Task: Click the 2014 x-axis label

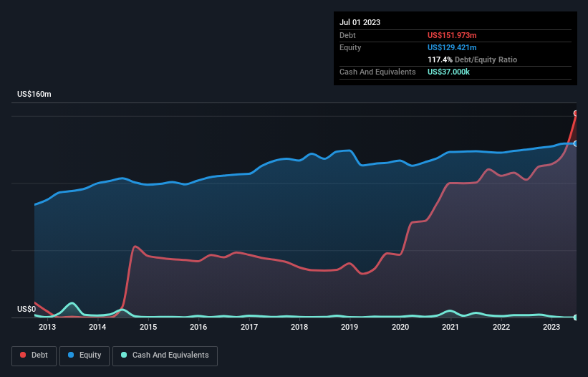Action: click(97, 327)
